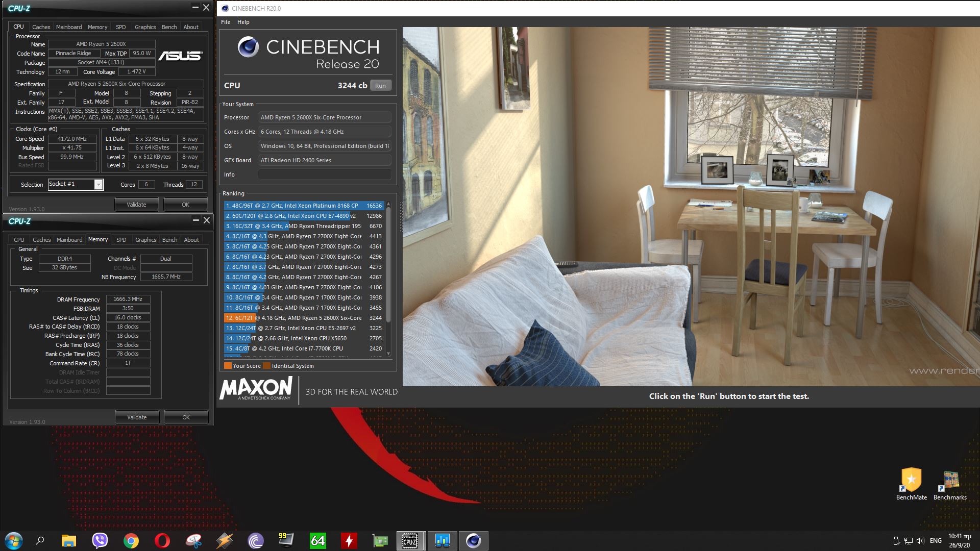Launch Viber from the taskbar

pos(100,541)
